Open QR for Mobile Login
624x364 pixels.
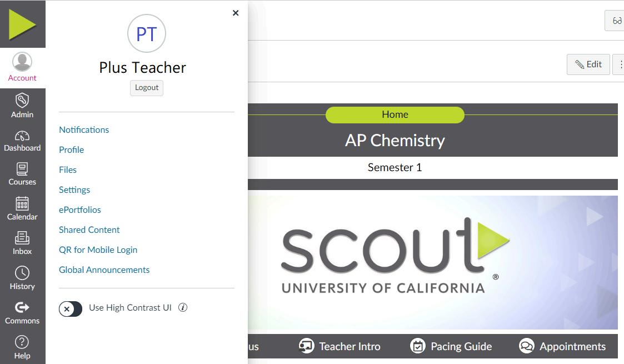(98, 250)
